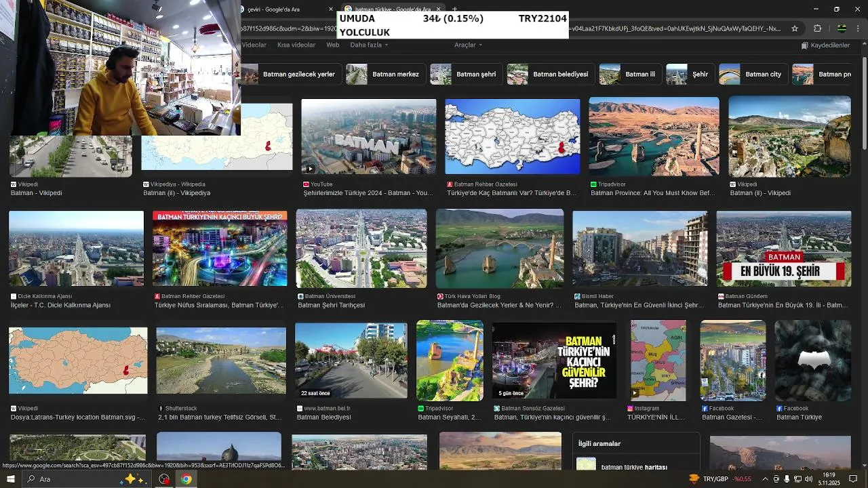This screenshot has width=868, height=488.
Task: Select the Batman merkez suggestion chip
Action: [x=385, y=75]
